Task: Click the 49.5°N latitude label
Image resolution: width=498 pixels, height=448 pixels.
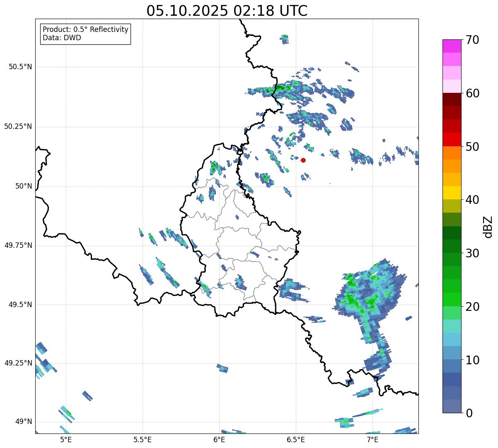Action: tap(20, 305)
